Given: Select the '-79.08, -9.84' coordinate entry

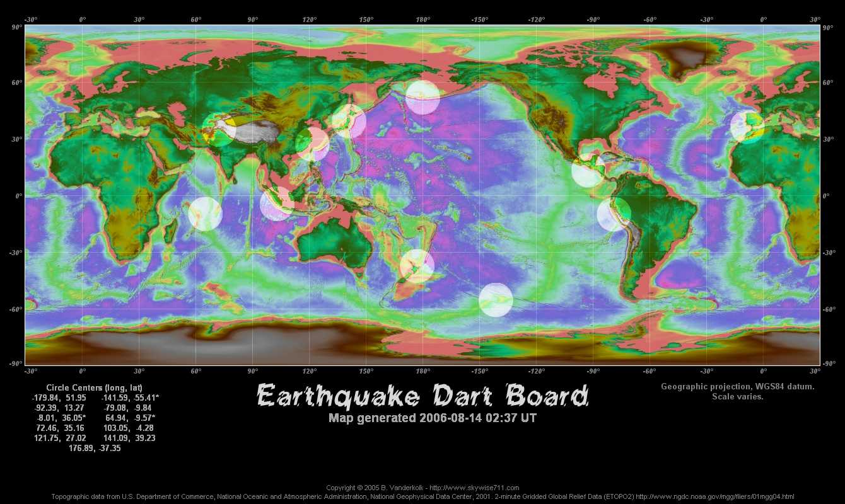Looking at the screenshot, I should point(128,408).
